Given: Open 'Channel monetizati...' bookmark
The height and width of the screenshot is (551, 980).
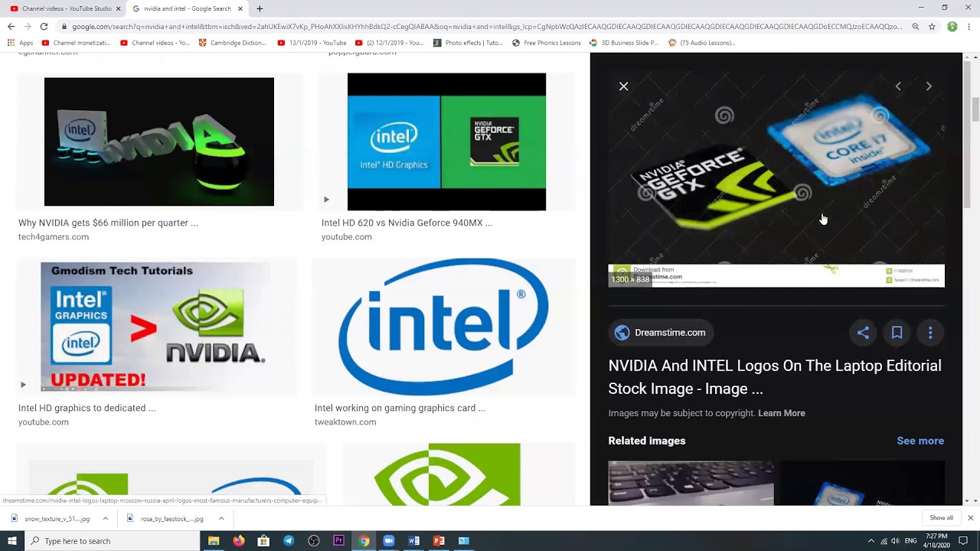Looking at the screenshot, I should [76, 43].
